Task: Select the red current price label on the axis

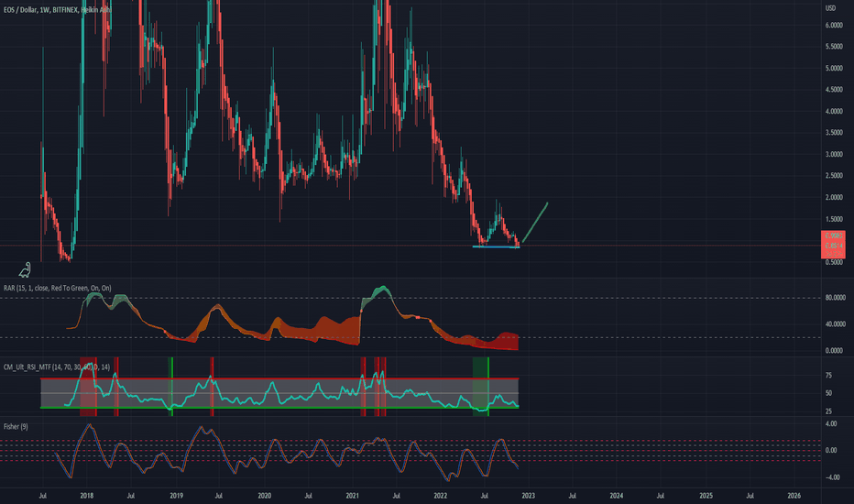Action: [x=833, y=244]
